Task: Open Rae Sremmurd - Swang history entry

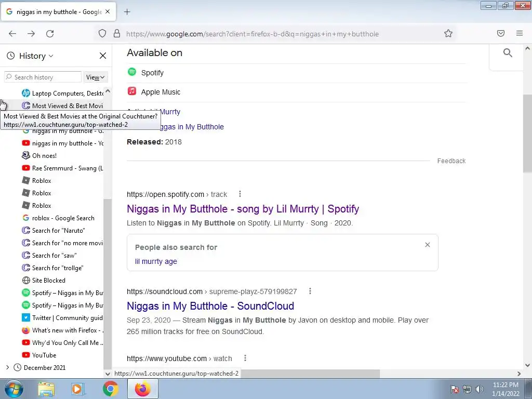Action: [62, 168]
